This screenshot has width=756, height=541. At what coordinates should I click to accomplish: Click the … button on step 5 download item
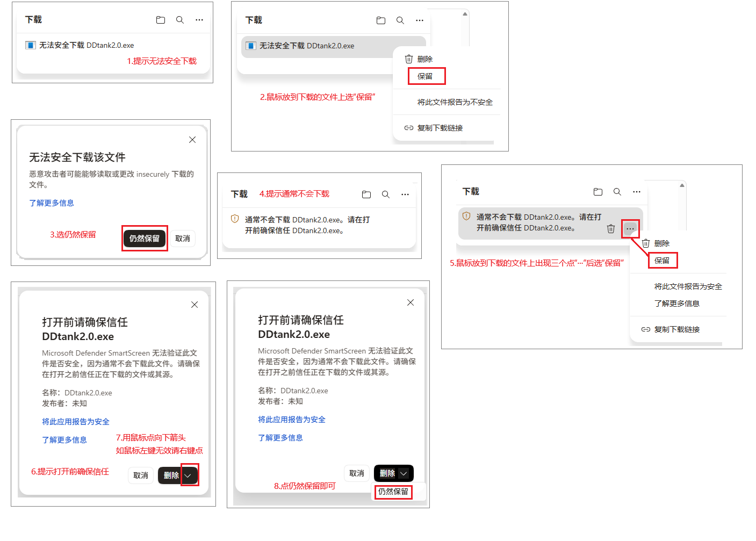(630, 229)
